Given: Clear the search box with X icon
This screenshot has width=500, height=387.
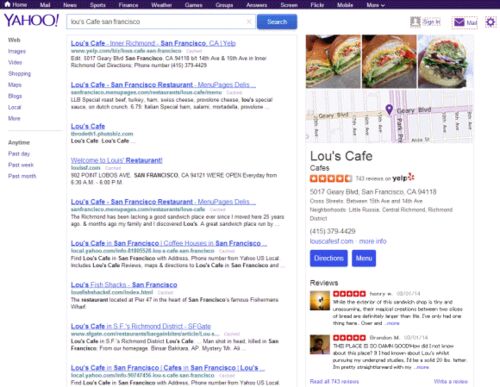Looking at the screenshot, I should pos(249,22).
